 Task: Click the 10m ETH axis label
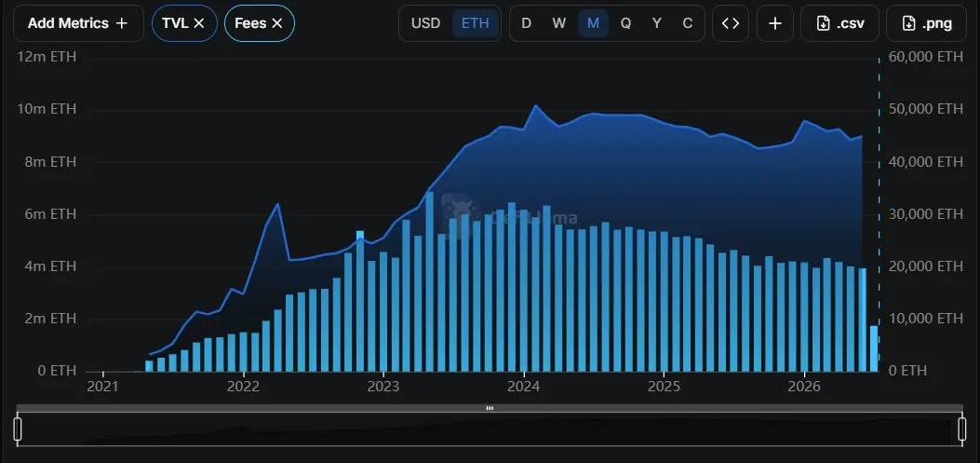pos(47,109)
